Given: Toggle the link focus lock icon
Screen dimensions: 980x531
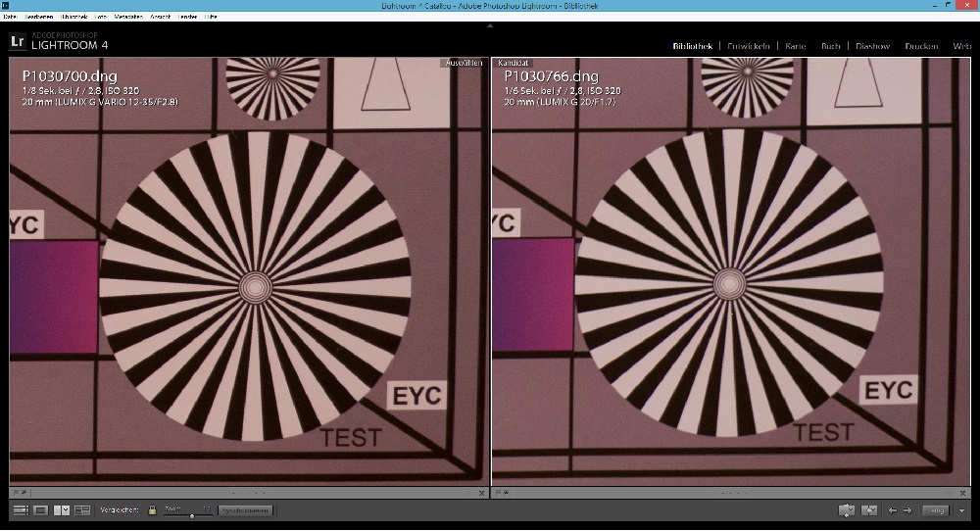Looking at the screenshot, I should pyautogui.click(x=152, y=510).
